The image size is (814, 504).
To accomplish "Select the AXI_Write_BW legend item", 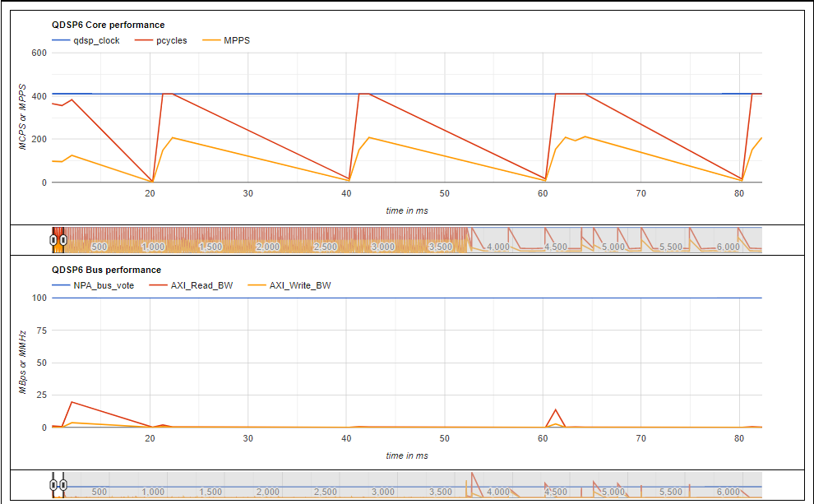I will click(289, 285).
